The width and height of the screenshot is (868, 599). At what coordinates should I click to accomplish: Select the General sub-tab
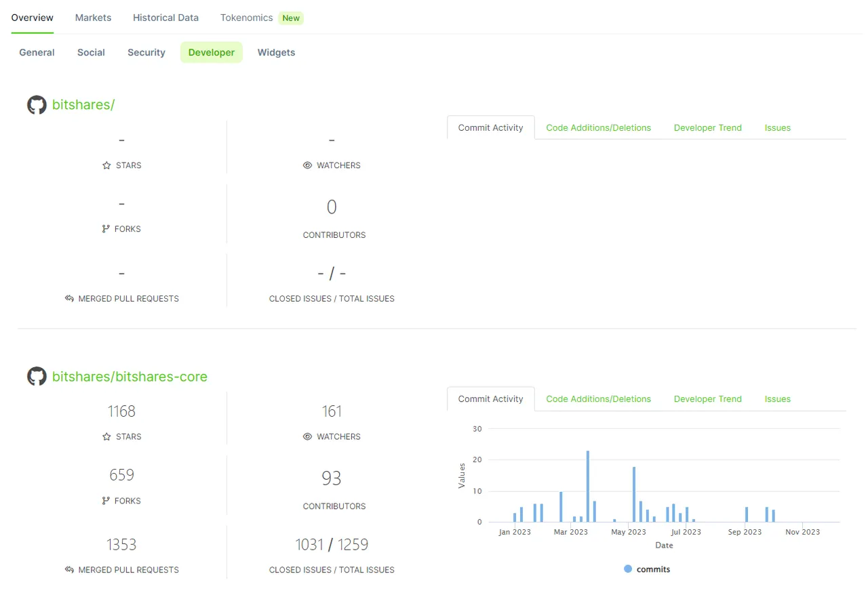(x=37, y=52)
